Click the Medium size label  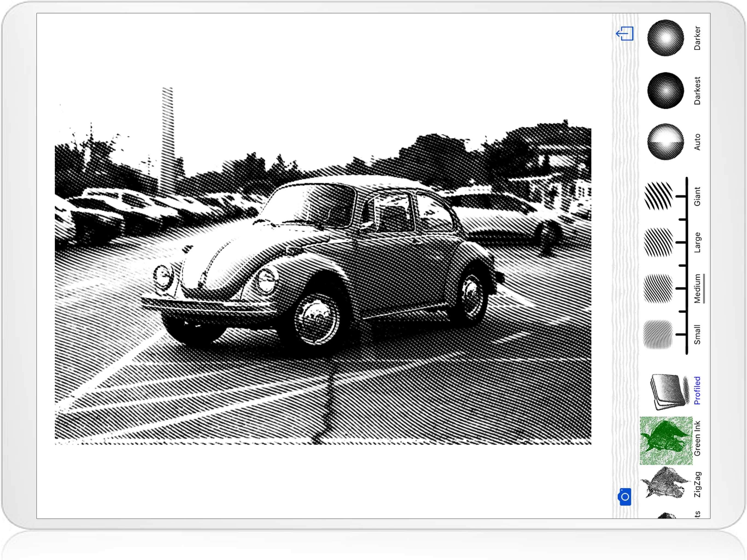pos(697,288)
